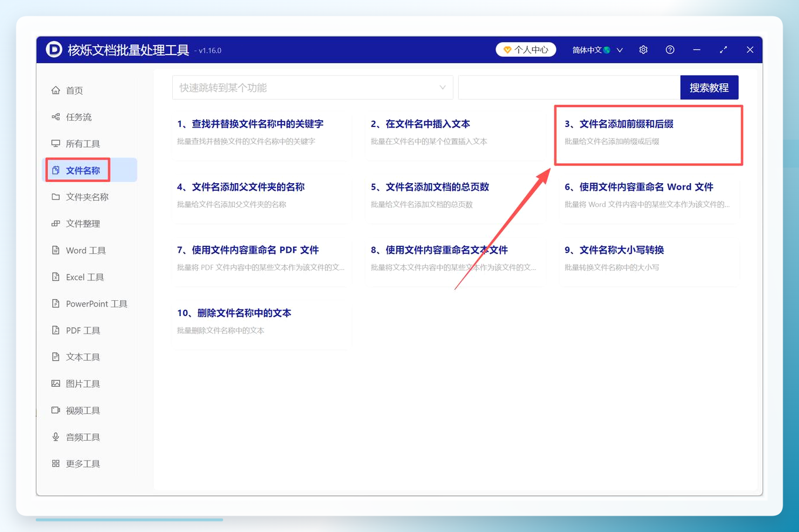Image resolution: width=799 pixels, height=532 pixels.
Task: Open 使用文件内容重命名 PDF 文件
Action: pos(261,261)
